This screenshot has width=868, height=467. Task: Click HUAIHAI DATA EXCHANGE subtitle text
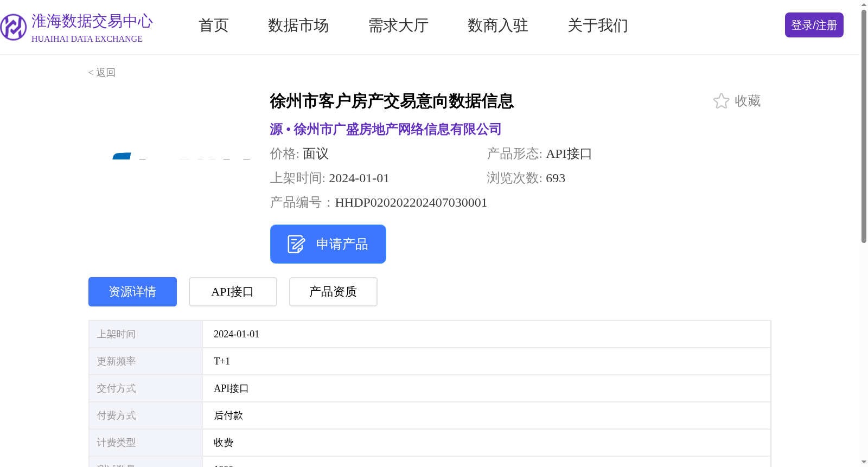[x=87, y=39]
